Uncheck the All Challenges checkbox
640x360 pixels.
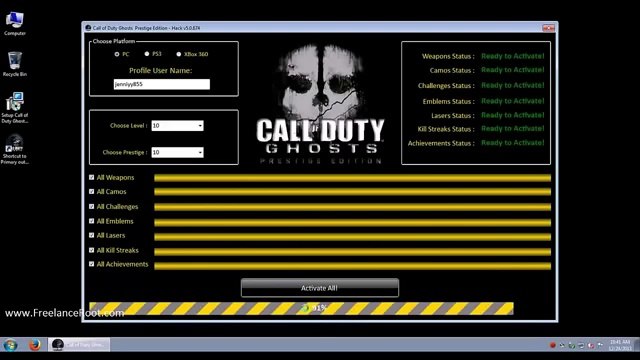click(x=91, y=207)
